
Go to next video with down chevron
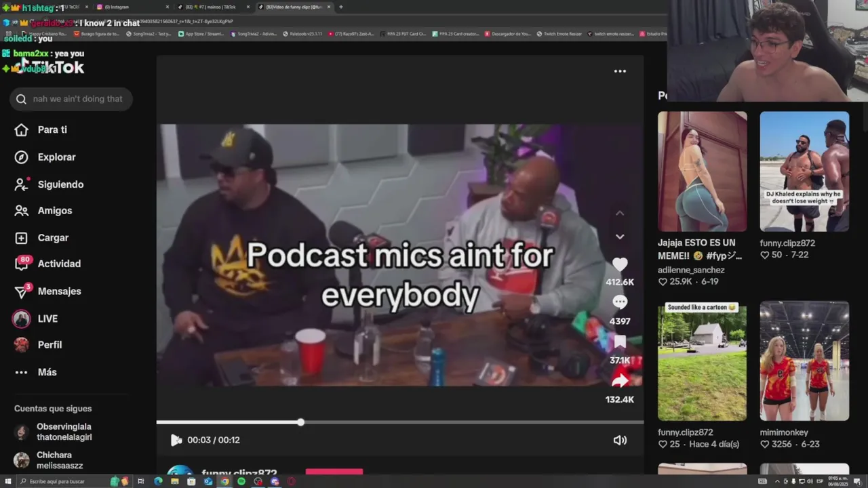pyautogui.click(x=620, y=237)
